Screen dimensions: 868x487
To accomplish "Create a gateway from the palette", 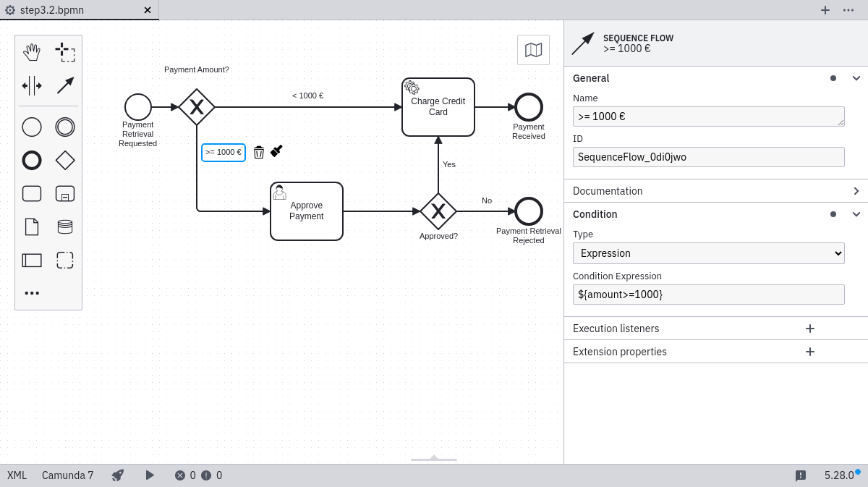I will point(65,161).
